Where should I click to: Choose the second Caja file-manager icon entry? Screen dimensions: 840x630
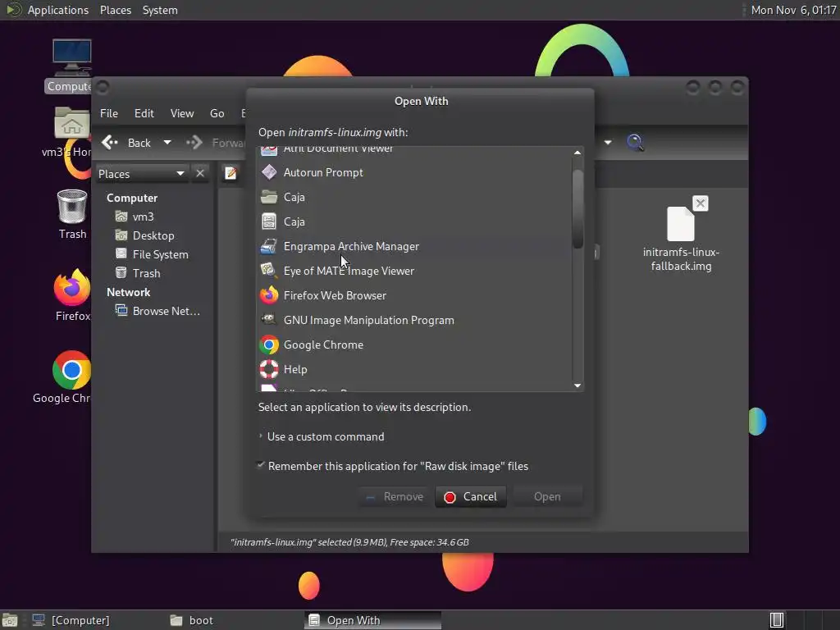point(269,221)
